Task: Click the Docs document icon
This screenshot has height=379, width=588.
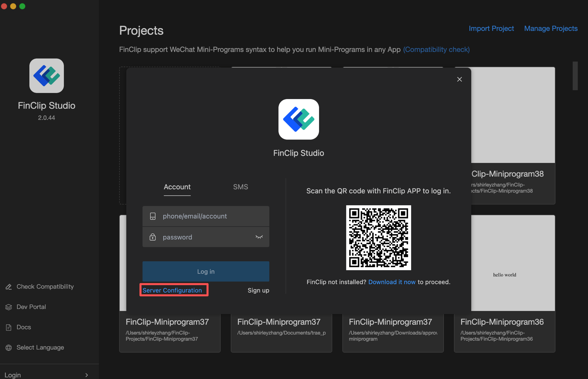Action: (9, 327)
